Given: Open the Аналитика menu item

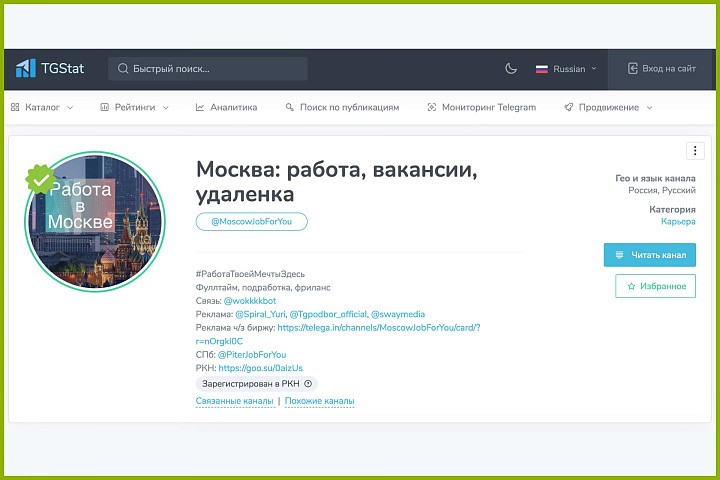Looking at the screenshot, I should (226, 107).
